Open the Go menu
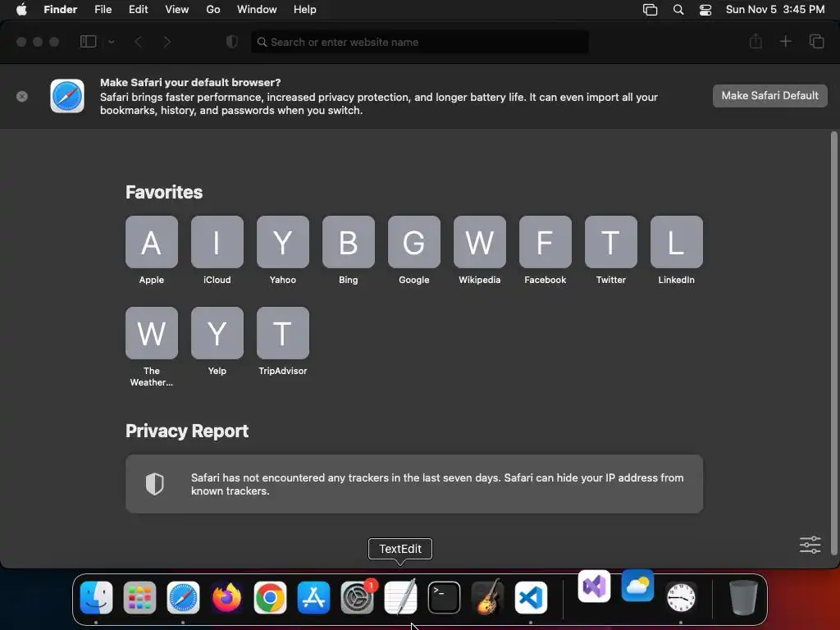 point(213,10)
